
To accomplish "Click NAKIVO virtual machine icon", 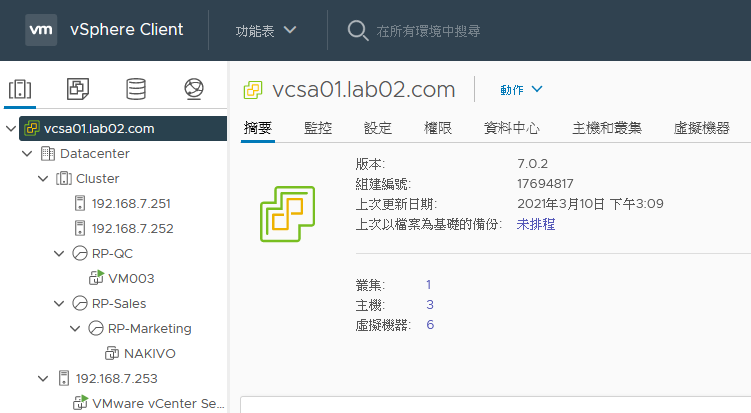I will pos(112,354).
